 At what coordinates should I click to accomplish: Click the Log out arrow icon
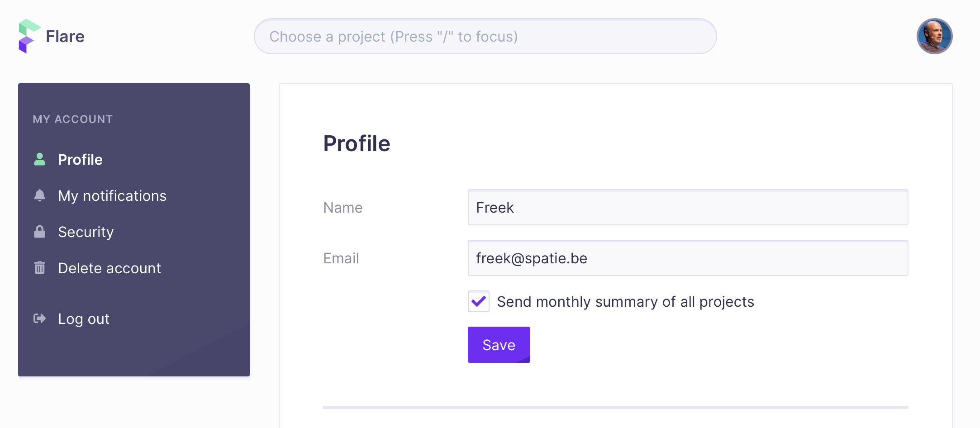click(40, 319)
